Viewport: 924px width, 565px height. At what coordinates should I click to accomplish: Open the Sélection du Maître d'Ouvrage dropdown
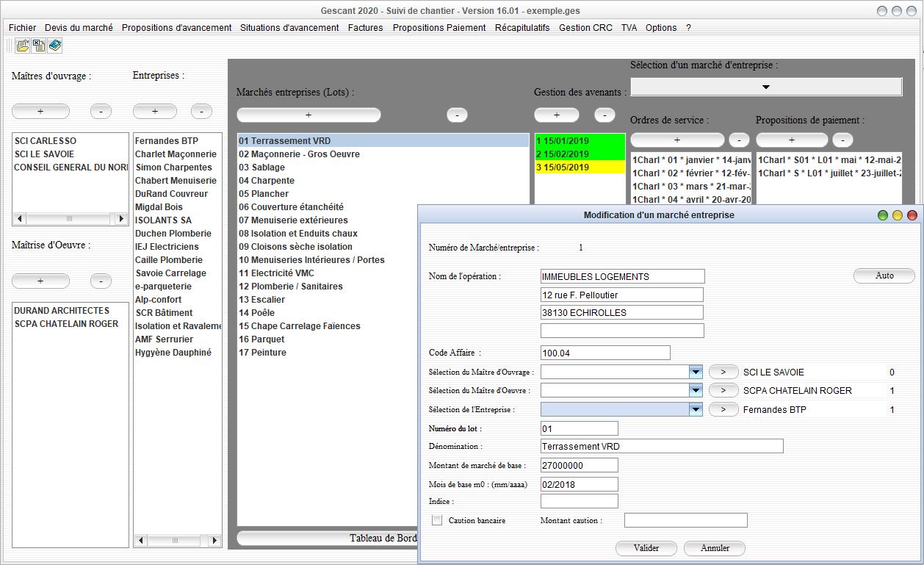point(696,373)
